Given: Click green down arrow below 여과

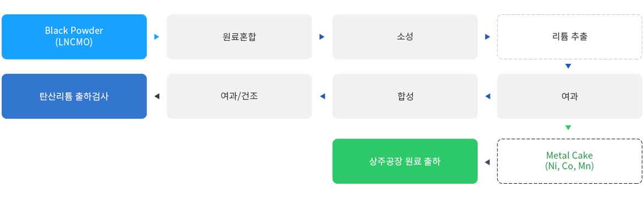Looking at the screenshot, I should [569, 128].
